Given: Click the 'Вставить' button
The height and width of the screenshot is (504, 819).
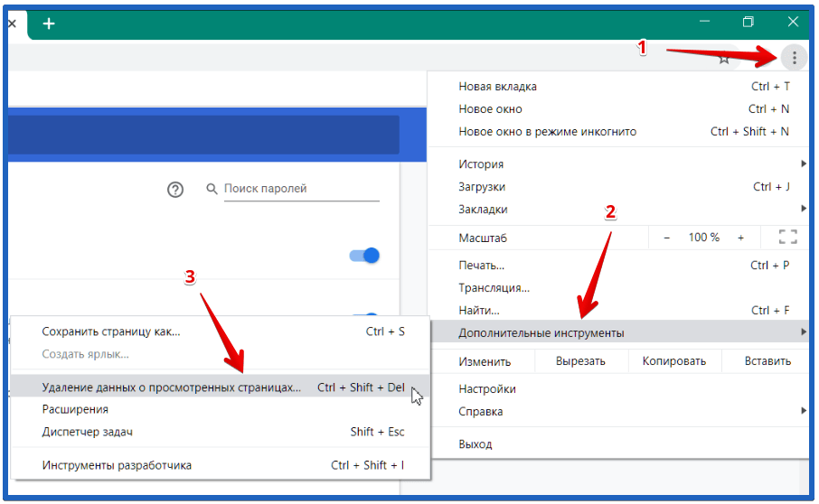Looking at the screenshot, I should point(767,361).
